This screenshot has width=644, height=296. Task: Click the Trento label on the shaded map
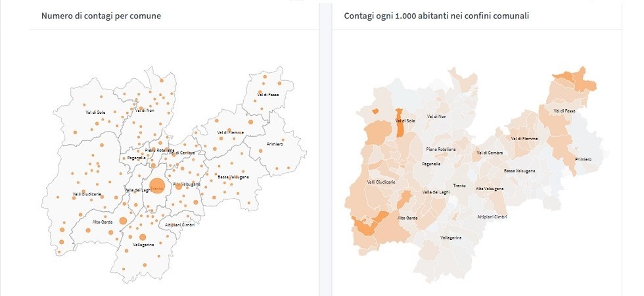tap(459, 185)
